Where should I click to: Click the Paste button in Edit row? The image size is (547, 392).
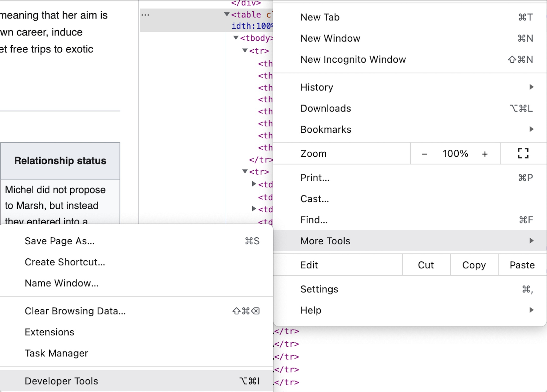[x=522, y=265]
